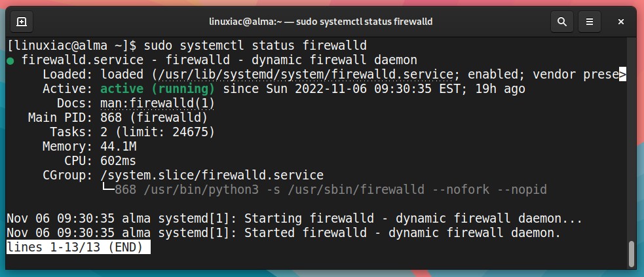Open the man:firewalld(1) docs link

157,103
